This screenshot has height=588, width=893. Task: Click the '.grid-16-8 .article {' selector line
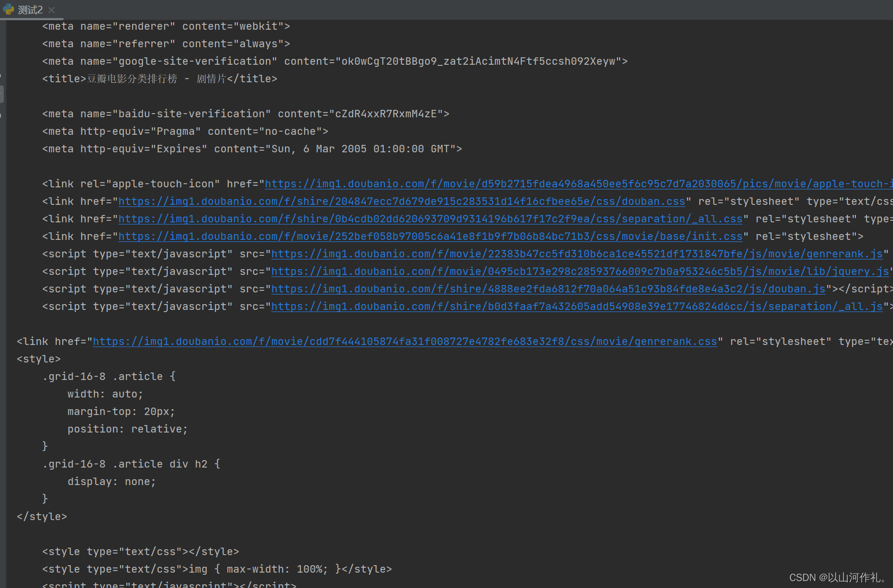[x=109, y=377]
